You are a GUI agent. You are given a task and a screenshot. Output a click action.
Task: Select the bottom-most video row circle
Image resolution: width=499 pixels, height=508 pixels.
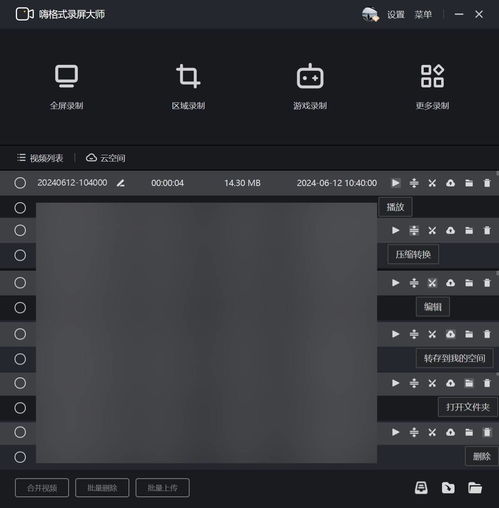coord(20,457)
